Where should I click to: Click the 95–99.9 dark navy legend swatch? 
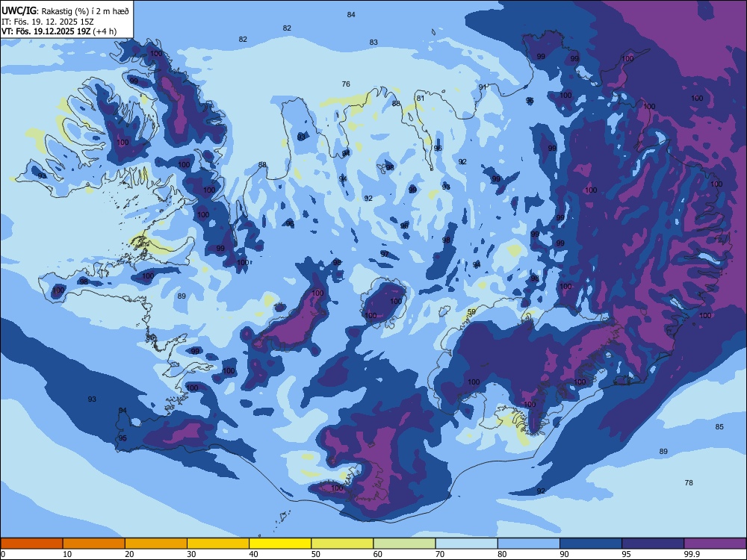pos(653,544)
